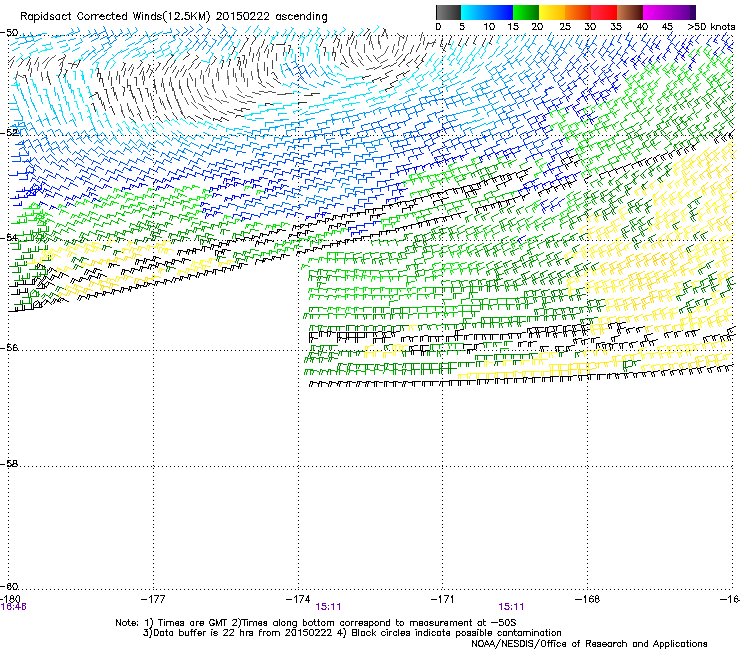740x650 pixels.
Task: Click the -174 longitude axis label
Action: coord(298,599)
